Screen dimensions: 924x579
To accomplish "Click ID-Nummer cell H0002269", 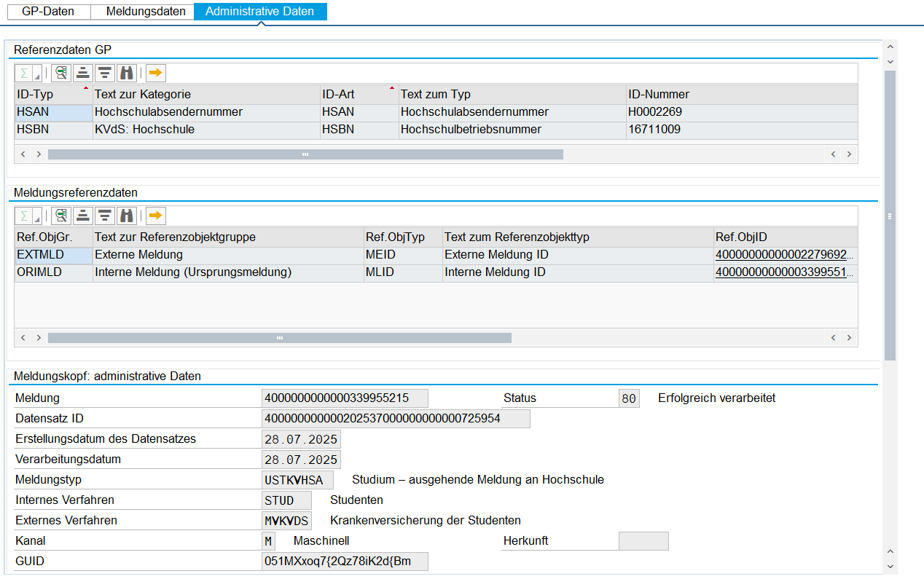I will click(x=742, y=112).
